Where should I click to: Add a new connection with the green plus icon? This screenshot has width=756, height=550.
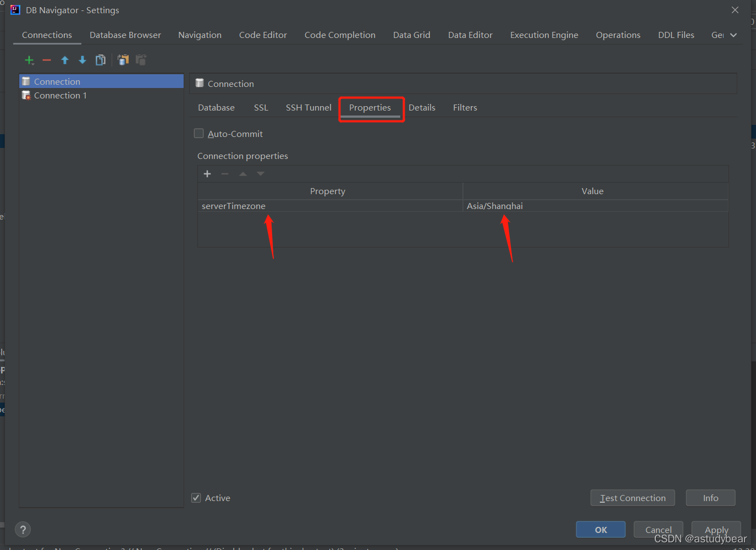[x=29, y=60]
